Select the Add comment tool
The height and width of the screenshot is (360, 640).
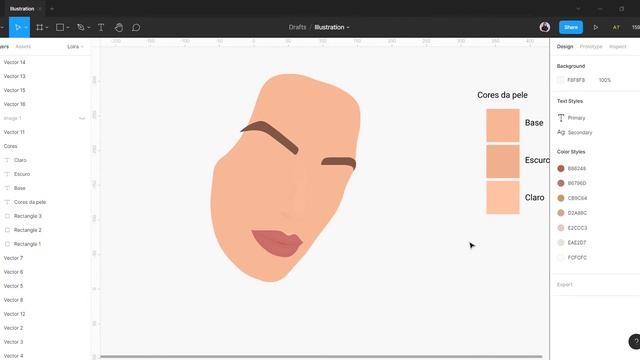tap(136, 27)
